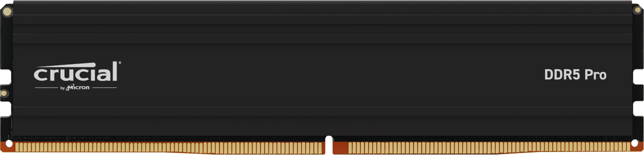The width and height of the screenshot is (644, 155).
Task: Click the right bank of gold contacts
Action: click(489, 148)
